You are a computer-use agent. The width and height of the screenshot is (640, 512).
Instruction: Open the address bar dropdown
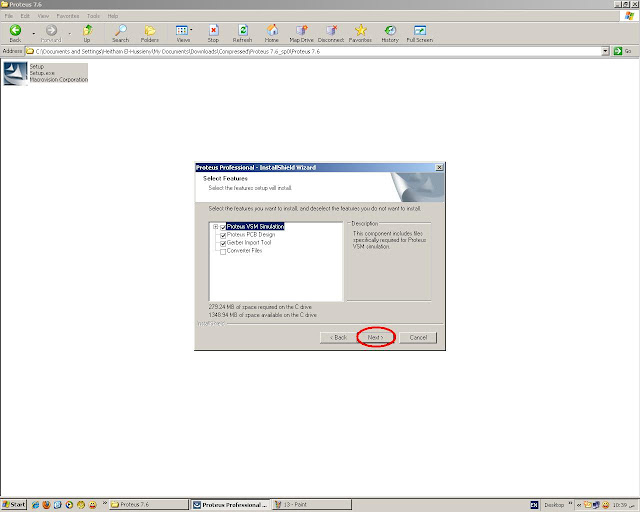(x=605, y=51)
